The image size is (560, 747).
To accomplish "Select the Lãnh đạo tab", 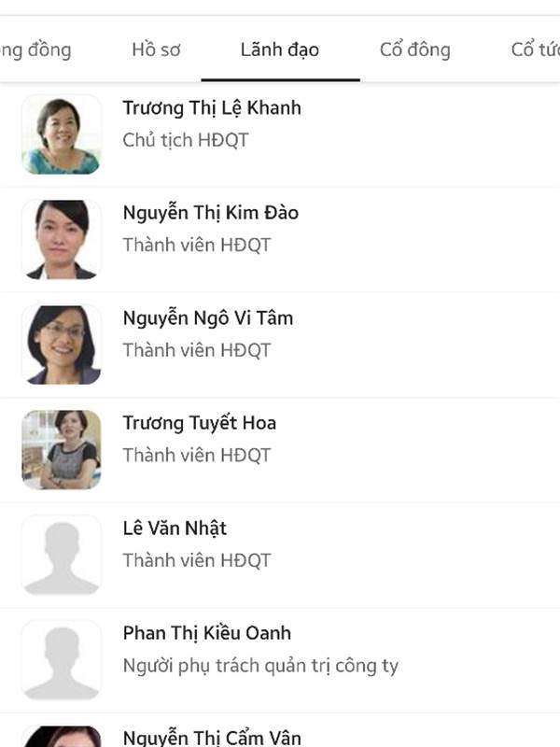I will pos(280,49).
